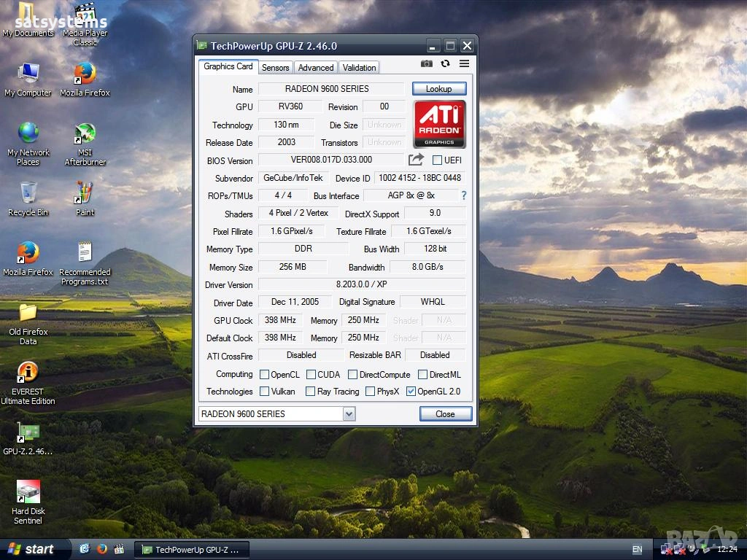The image size is (747, 560).
Task: Click the refresh icon in GPU-Z
Action: [x=445, y=64]
